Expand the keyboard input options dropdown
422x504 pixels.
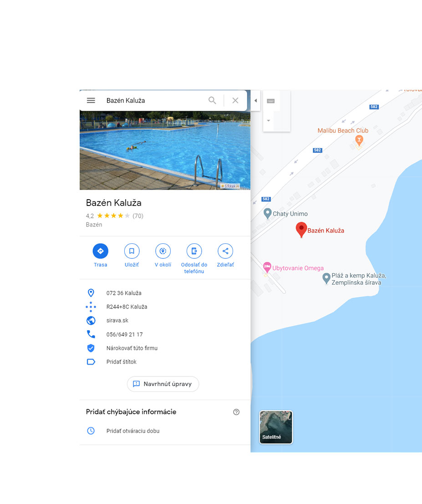269,121
